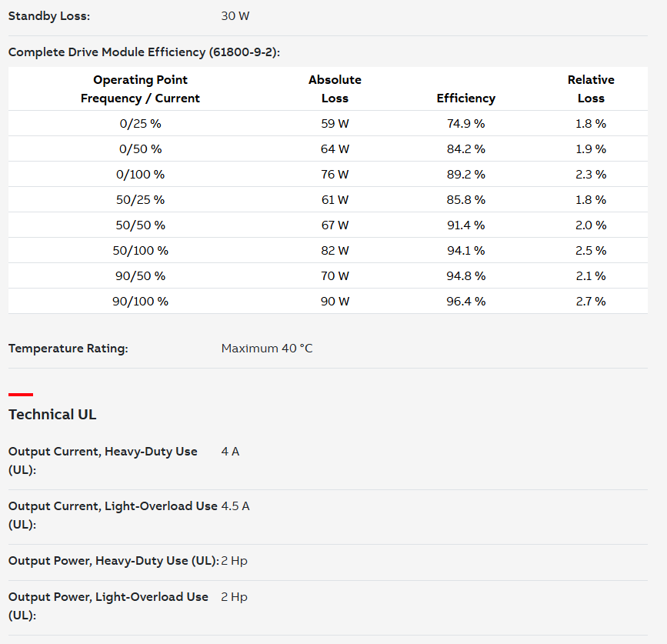Click the Complete Drive Module Efficiency heading
The height and width of the screenshot is (644, 667).
(144, 52)
